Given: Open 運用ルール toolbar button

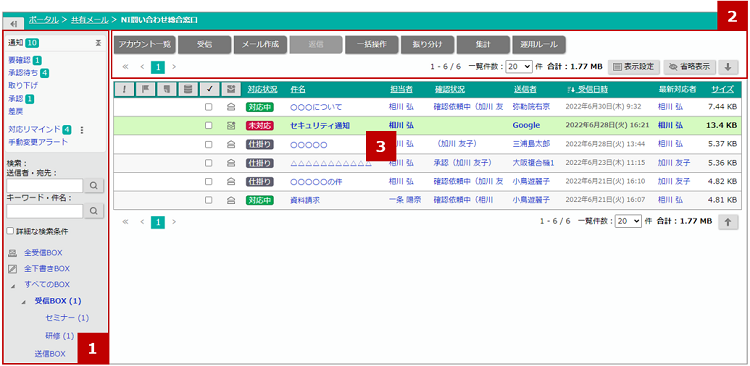Looking at the screenshot, I should pyautogui.click(x=539, y=45).
